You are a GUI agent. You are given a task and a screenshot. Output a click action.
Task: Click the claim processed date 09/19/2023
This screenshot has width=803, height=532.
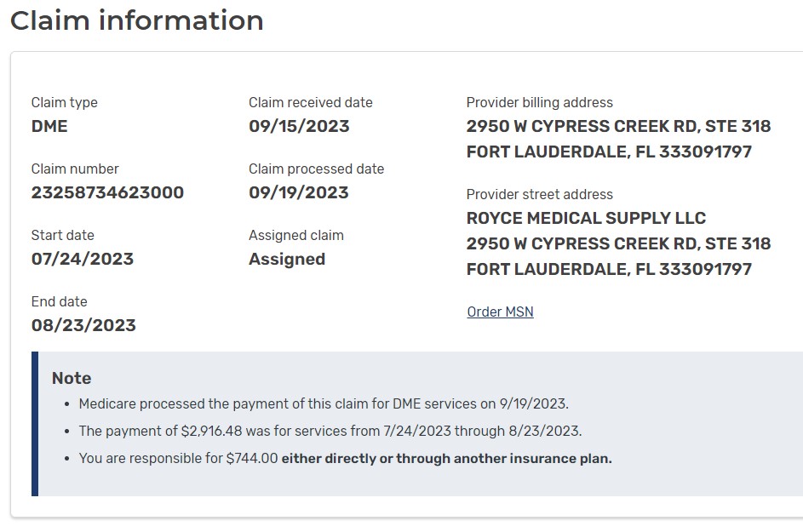299,192
